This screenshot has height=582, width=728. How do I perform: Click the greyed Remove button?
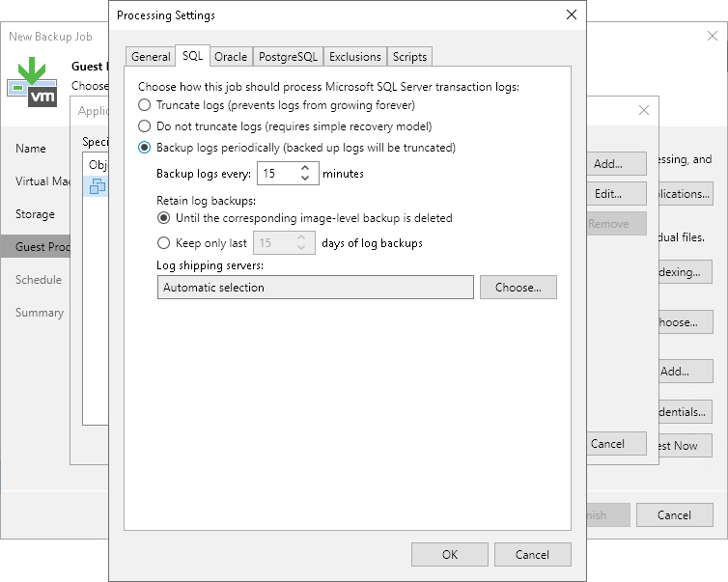[617, 224]
